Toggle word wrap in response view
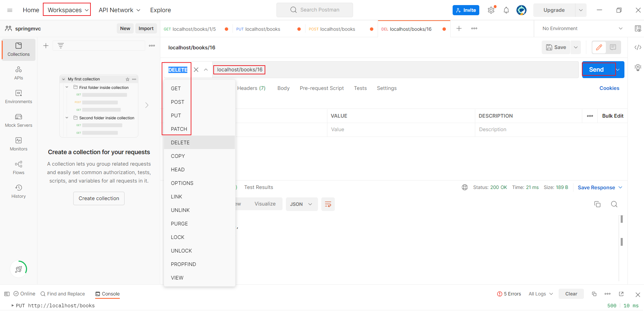644x311 pixels. 328,204
